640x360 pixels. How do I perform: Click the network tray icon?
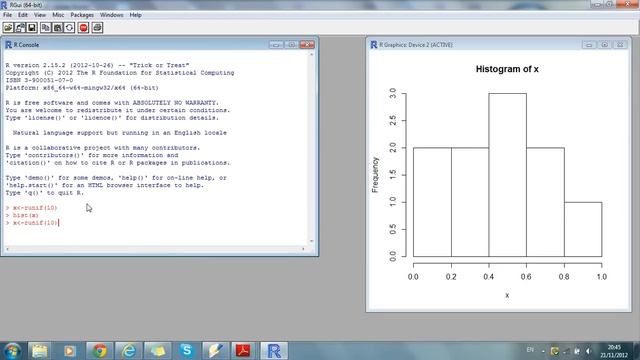click(566, 351)
